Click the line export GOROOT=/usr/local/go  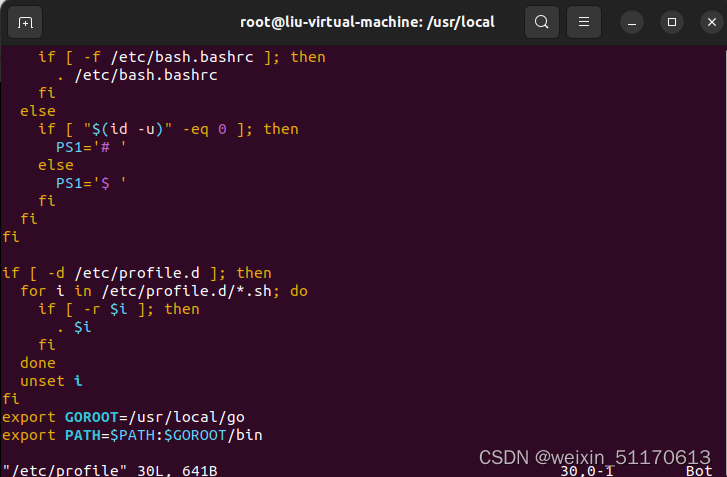tap(123, 417)
